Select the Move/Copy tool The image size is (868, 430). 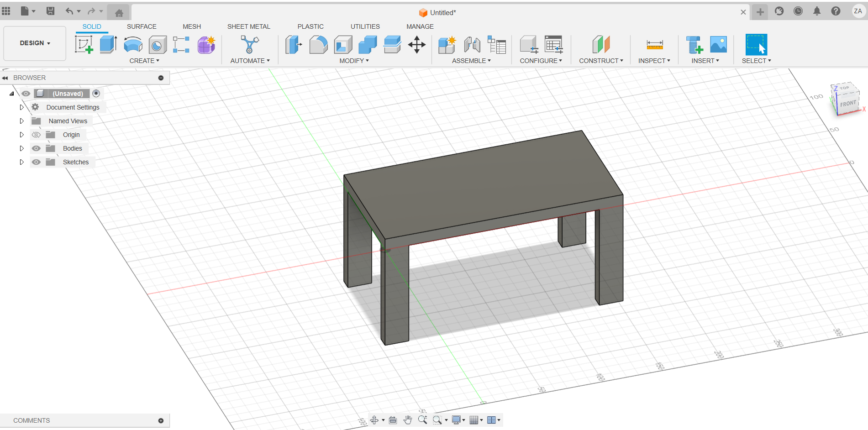(417, 45)
